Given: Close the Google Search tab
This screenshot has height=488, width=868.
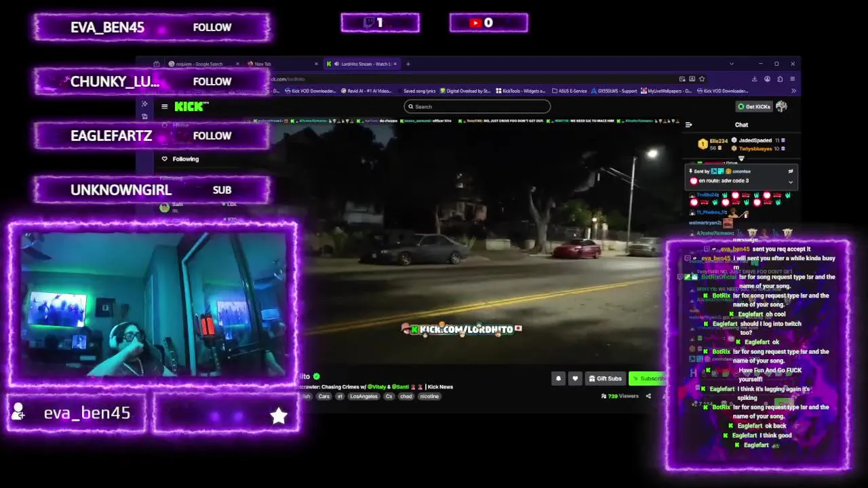Looking at the screenshot, I should 237,64.
